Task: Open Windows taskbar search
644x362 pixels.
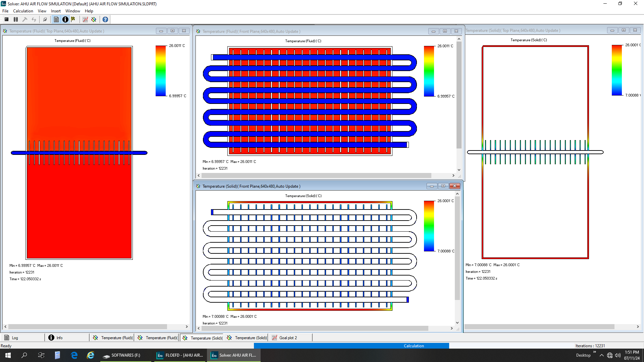Action: pyautogui.click(x=24, y=355)
